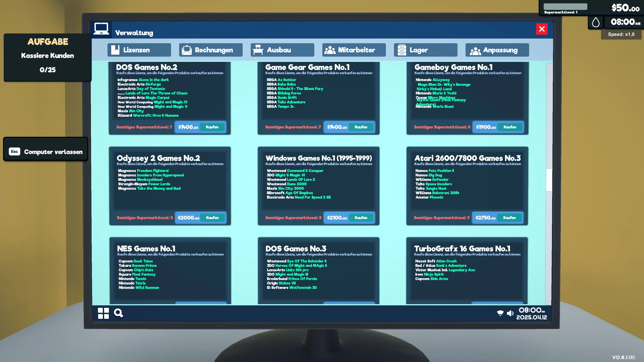Viewport: 644px width, 362px height.
Task: Click Blizzard Warcraft: Orcs & Humans entry
Action: click(148, 115)
